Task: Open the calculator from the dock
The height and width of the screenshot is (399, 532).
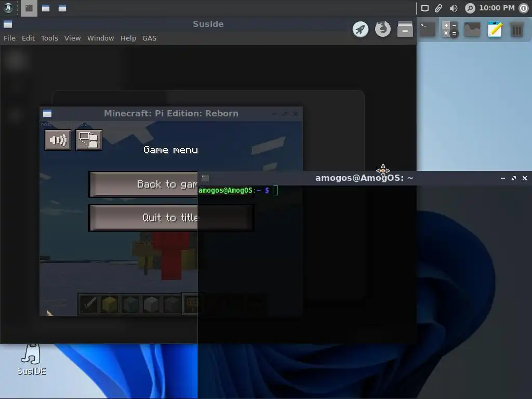Action: coord(450,30)
